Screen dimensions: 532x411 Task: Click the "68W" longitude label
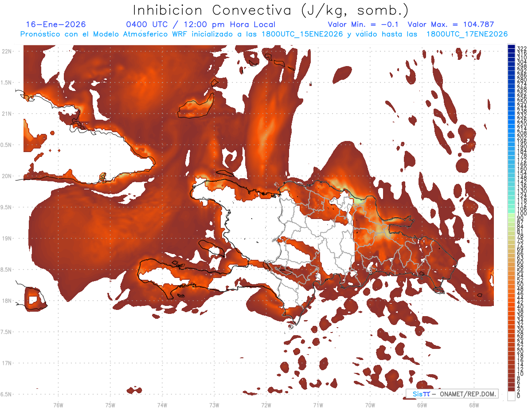tap(474, 405)
